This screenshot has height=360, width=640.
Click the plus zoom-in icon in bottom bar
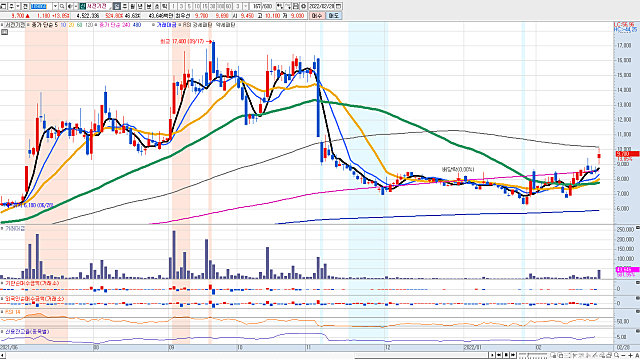630,355
